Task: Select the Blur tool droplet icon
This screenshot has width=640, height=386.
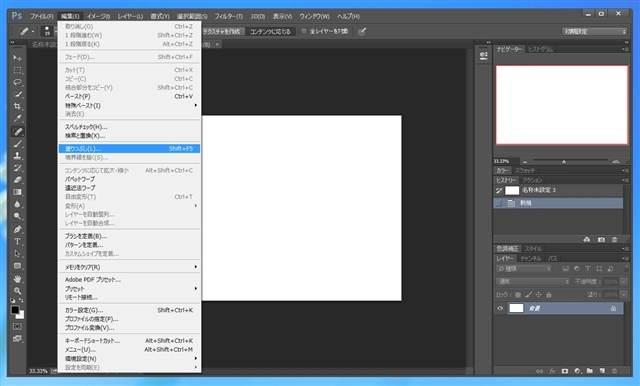Action: tap(17, 204)
